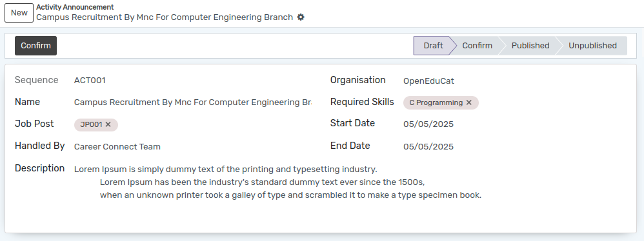Screen dimensions: 644x241
Task: Open the Handled By dropdown field
Action: click(193, 147)
